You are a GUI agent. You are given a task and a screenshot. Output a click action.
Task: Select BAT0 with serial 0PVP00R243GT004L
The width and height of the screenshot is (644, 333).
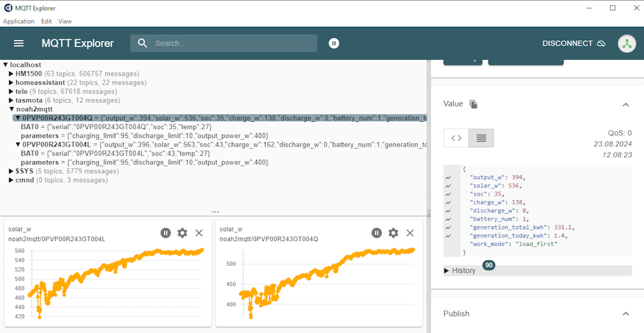point(115,153)
